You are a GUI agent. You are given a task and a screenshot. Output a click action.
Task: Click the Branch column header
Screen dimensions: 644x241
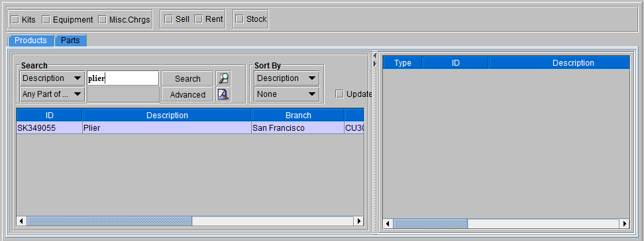(x=298, y=115)
